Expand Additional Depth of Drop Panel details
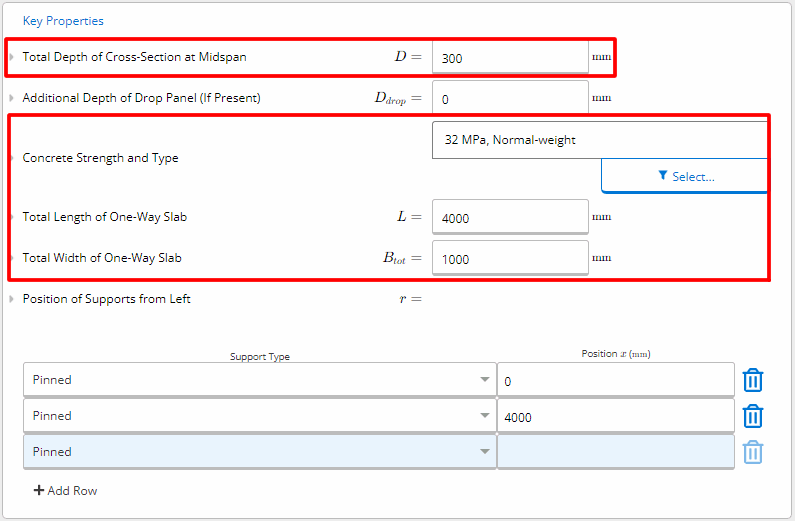This screenshot has height=521, width=795. pos(11,98)
